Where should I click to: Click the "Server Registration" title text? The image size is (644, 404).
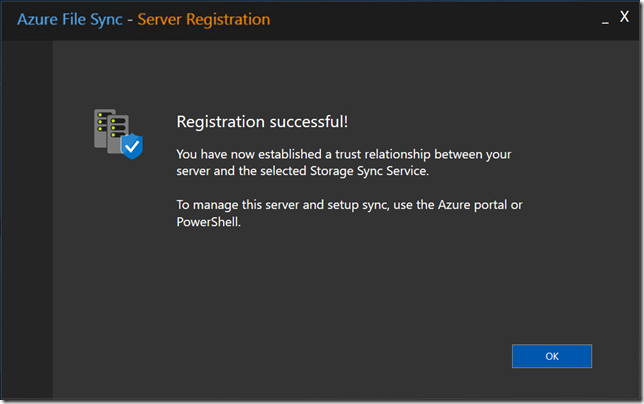pyautogui.click(x=204, y=19)
